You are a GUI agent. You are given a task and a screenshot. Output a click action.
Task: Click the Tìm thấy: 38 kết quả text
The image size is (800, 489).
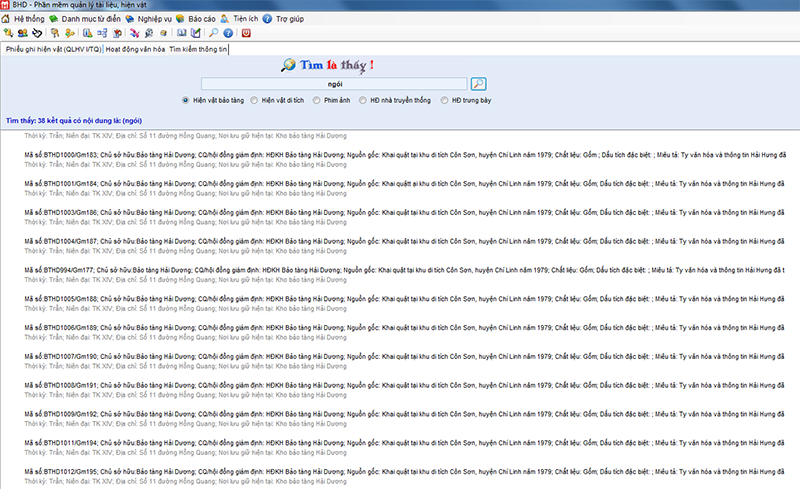(74, 121)
